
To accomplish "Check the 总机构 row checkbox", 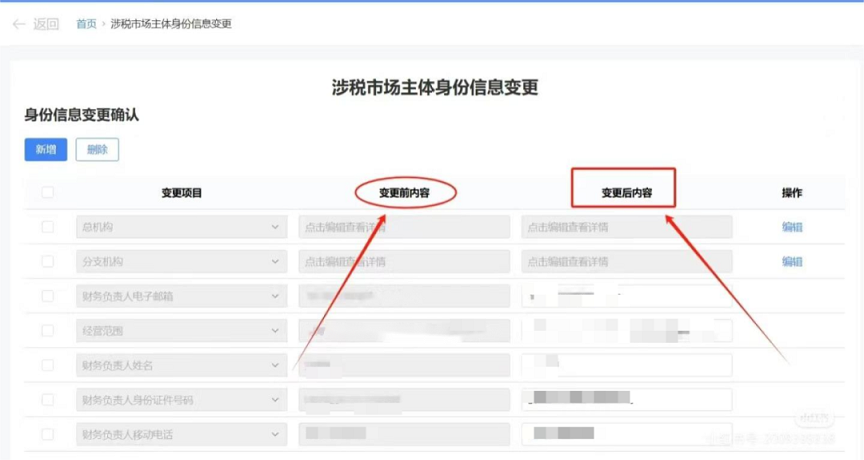I will tap(47, 227).
